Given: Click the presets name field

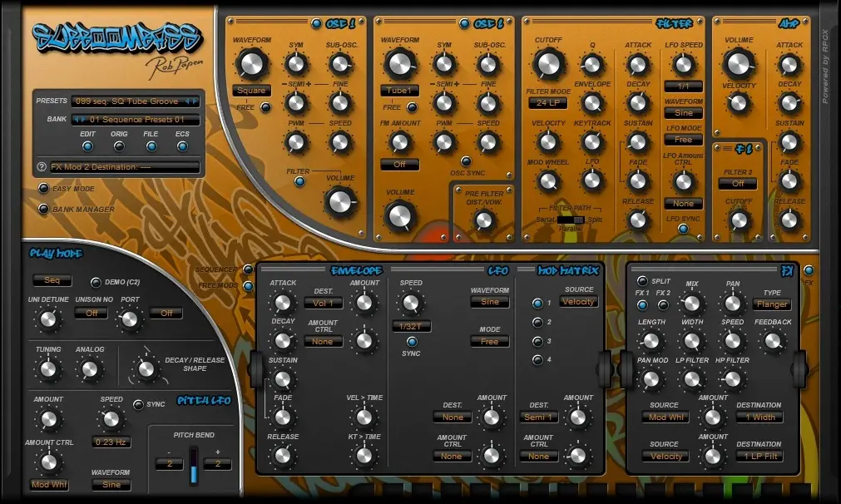Looking at the screenshot, I should point(135,101).
